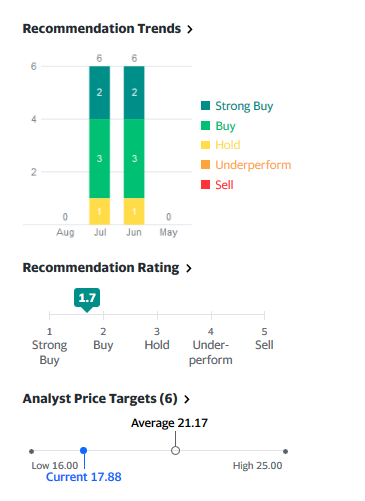
Task: Toggle the Sell legend red square
Action: (x=205, y=184)
